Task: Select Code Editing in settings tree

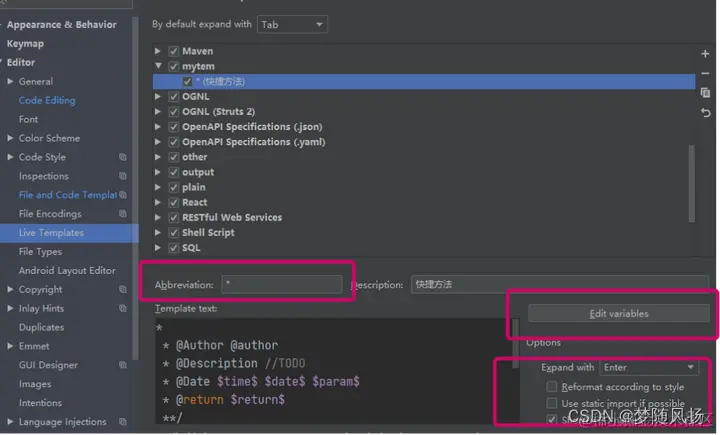Action: point(47,100)
